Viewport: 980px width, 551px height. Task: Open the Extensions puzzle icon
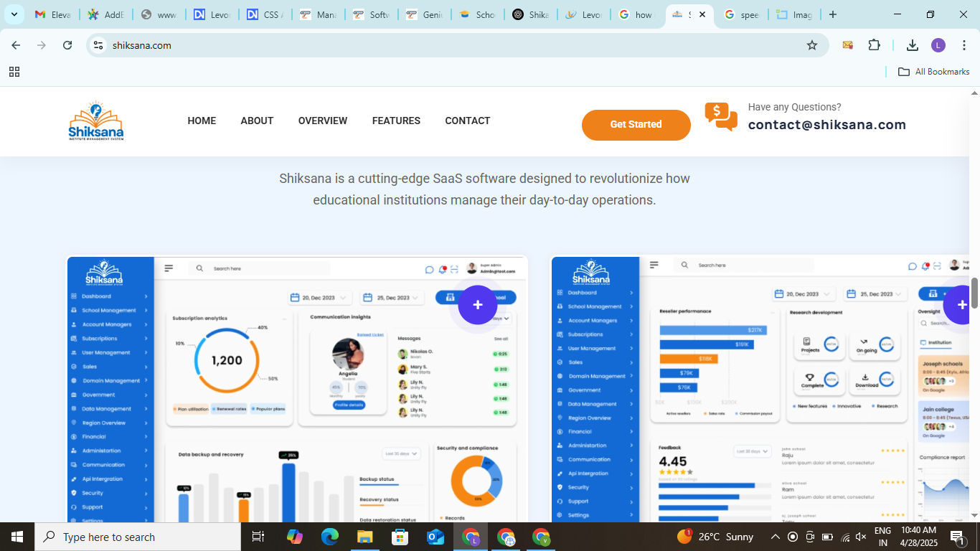(874, 45)
